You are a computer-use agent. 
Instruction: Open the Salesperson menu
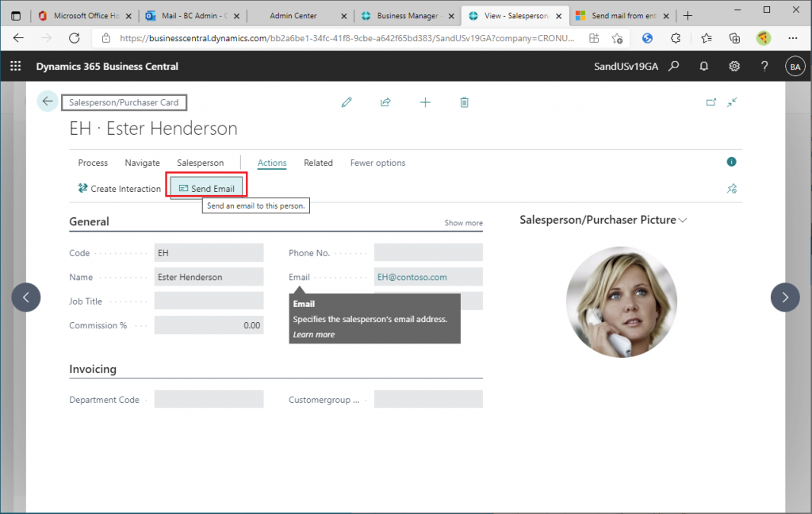201,163
